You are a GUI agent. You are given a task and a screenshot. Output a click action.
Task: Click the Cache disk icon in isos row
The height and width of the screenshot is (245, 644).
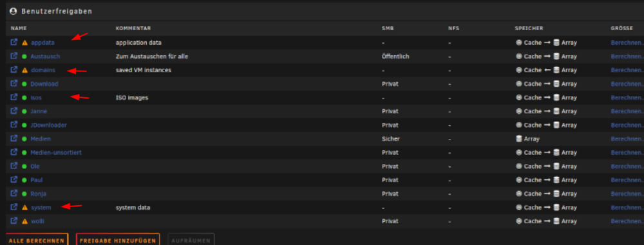(519, 98)
